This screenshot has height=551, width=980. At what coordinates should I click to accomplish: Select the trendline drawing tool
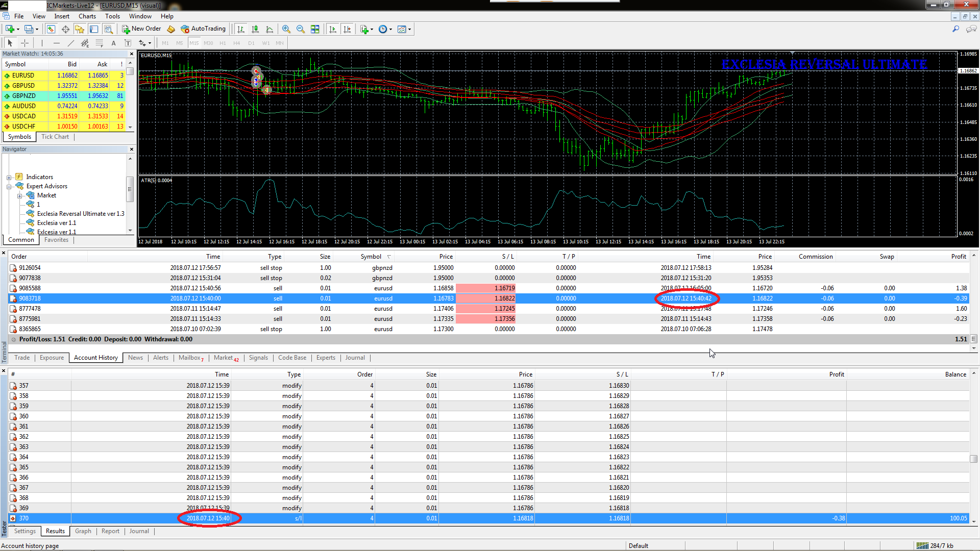pyautogui.click(x=71, y=43)
